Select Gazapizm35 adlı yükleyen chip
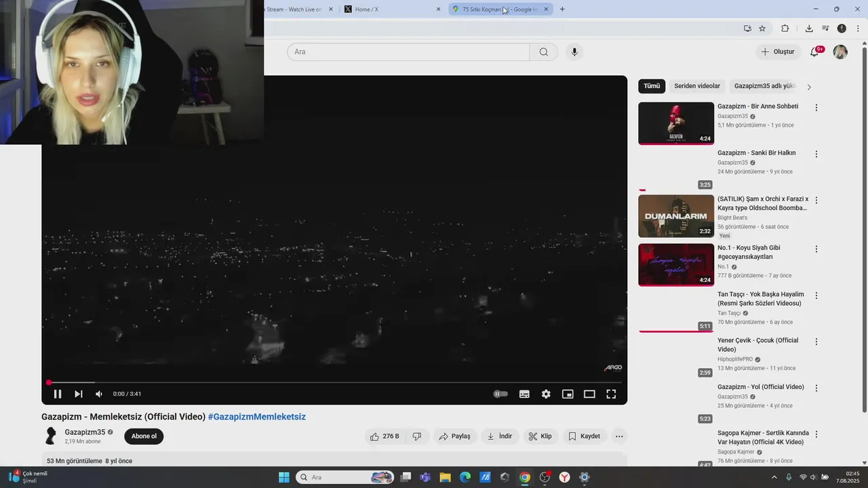Image resolution: width=868 pixels, height=488 pixels. pyautogui.click(x=764, y=86)
